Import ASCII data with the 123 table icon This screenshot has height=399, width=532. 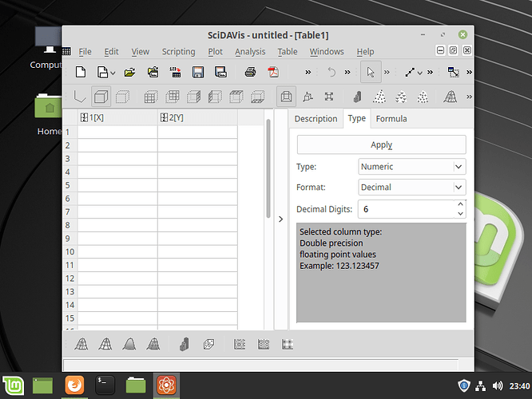tap(176, 72)
